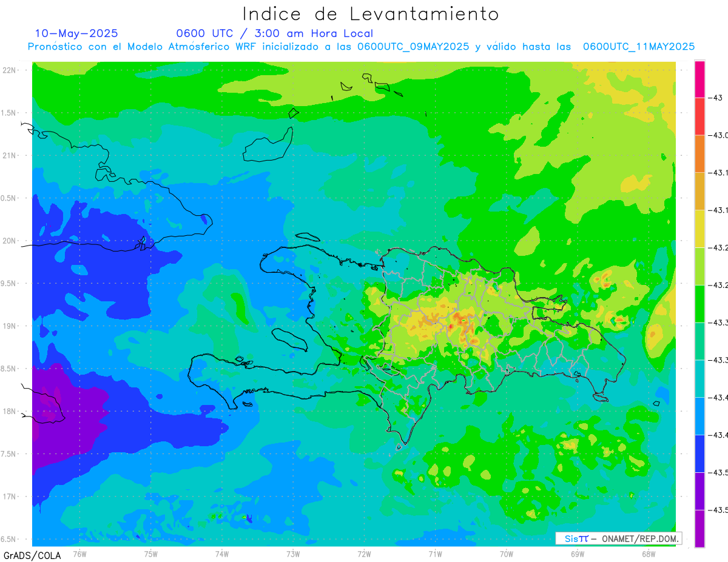Pick the light blue swatch in the legend

click(699, 416)
